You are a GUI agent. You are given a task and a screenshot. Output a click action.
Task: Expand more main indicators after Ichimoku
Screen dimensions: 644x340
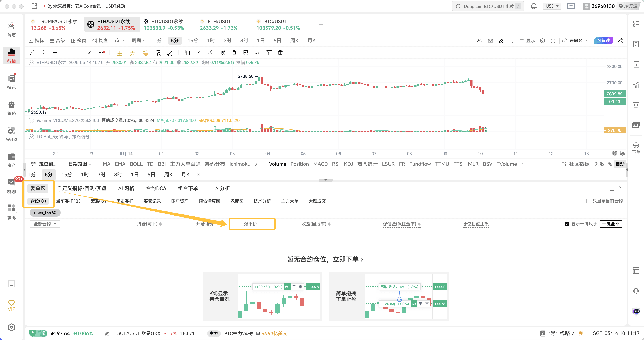[256, 164]
